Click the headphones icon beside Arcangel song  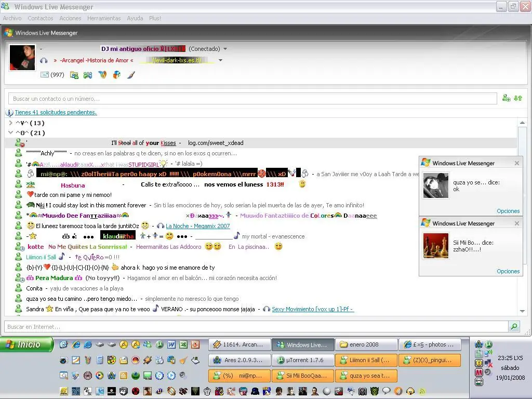44,60
